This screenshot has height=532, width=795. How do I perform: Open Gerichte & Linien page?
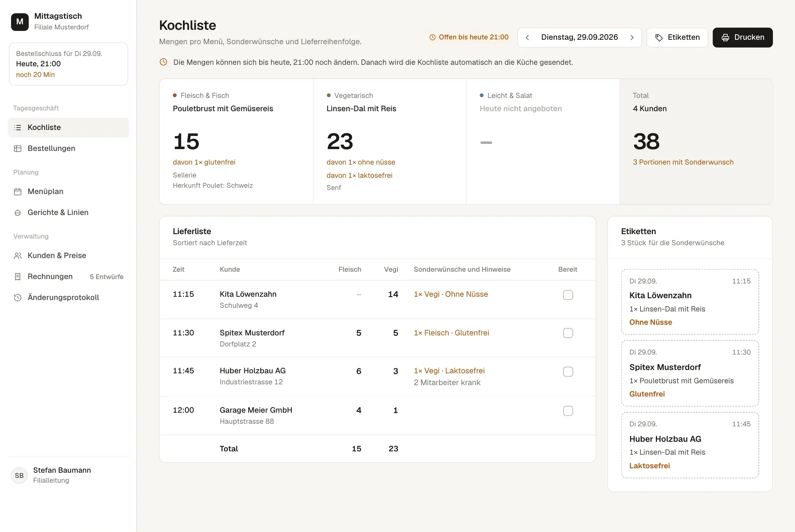point(68,212)
